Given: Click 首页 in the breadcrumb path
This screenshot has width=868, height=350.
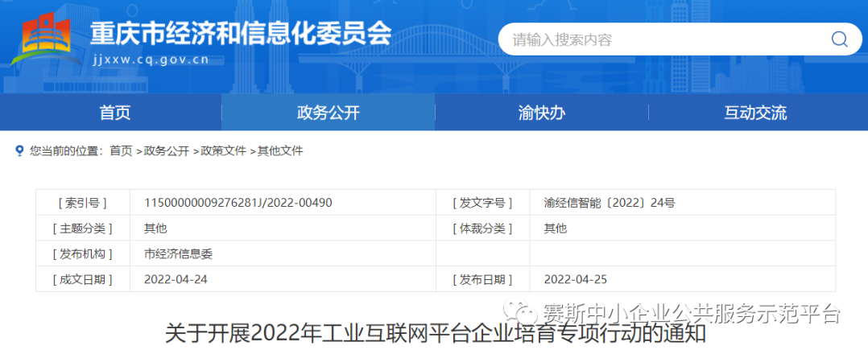Looking at the screenshot, I should [121, 151].
